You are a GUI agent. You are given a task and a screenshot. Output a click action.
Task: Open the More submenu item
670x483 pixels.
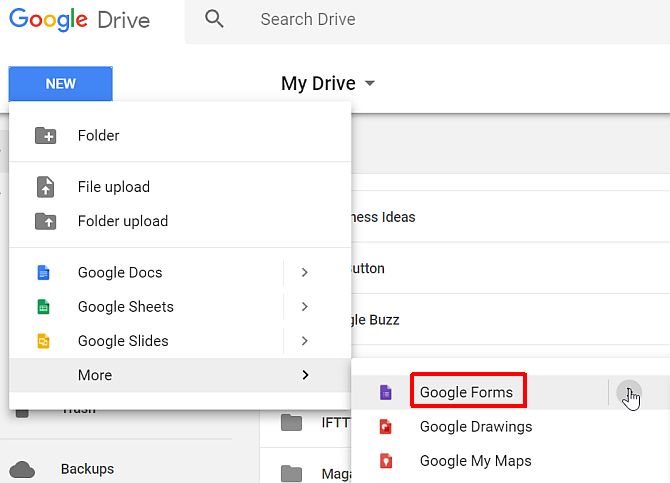pos(180,375)
